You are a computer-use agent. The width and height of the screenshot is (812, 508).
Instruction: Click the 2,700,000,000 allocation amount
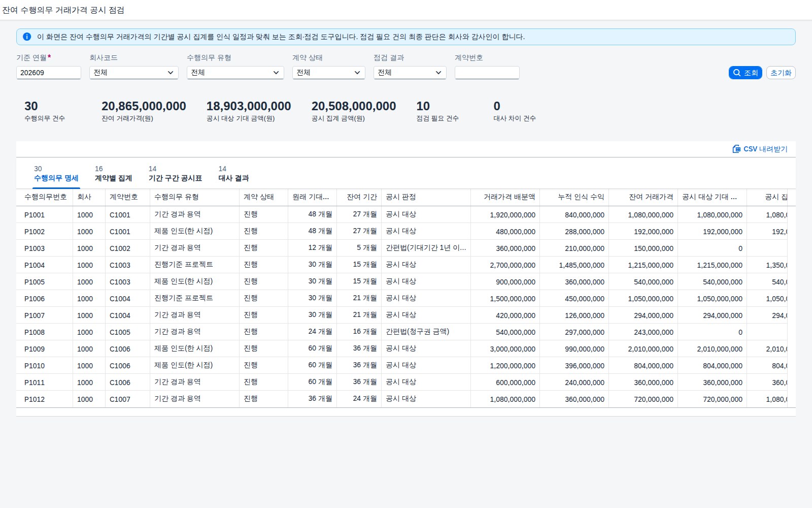tap(513, 265)
